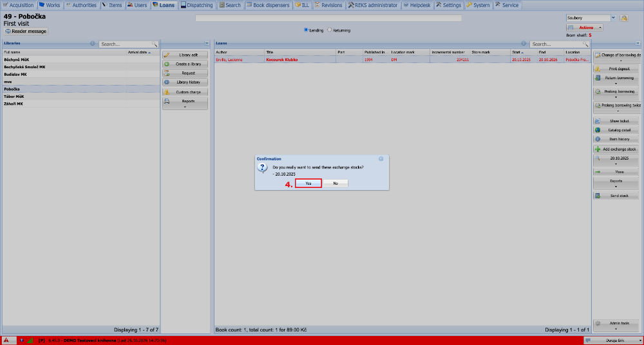This screenshot has height=345, width=644.
Task: Select the Záhoří MK library row
Action: click(81, 104)
